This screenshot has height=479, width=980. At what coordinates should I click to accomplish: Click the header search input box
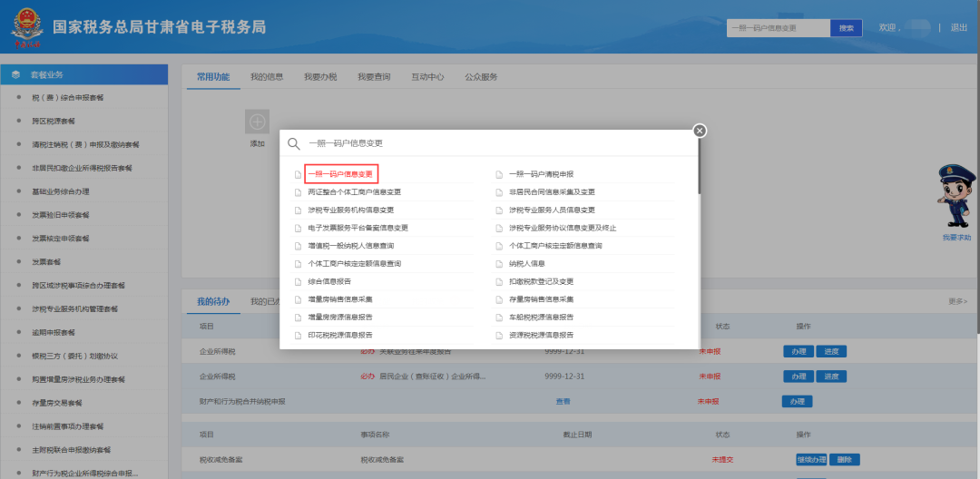point(779,28)
